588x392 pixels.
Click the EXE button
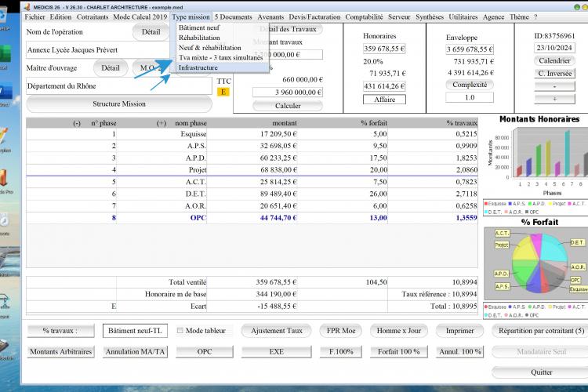277,351
